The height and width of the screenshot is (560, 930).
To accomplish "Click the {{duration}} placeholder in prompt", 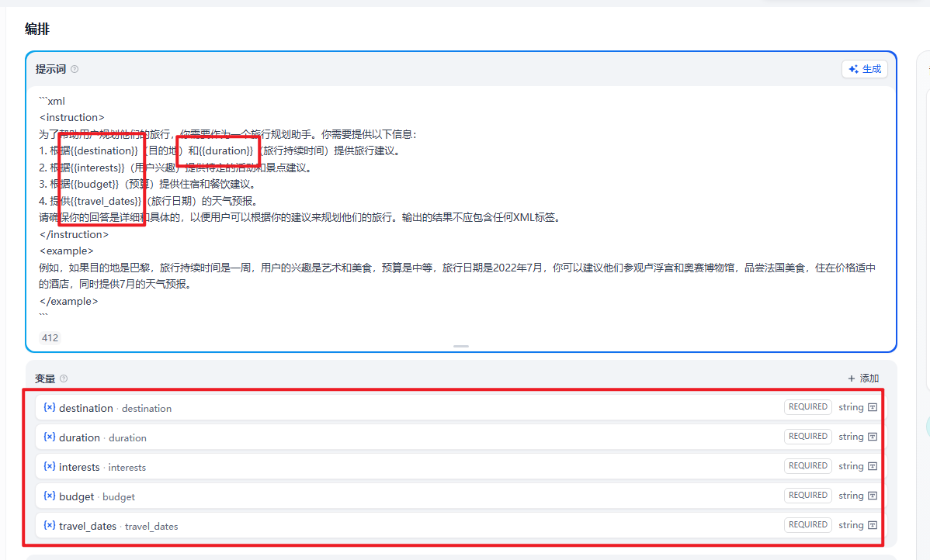I will pos(227,151).
